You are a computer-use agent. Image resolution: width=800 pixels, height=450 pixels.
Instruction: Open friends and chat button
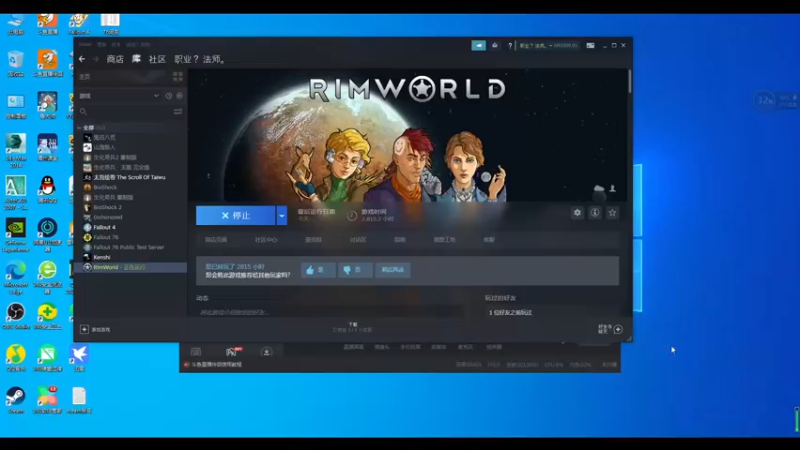point(610,329)
